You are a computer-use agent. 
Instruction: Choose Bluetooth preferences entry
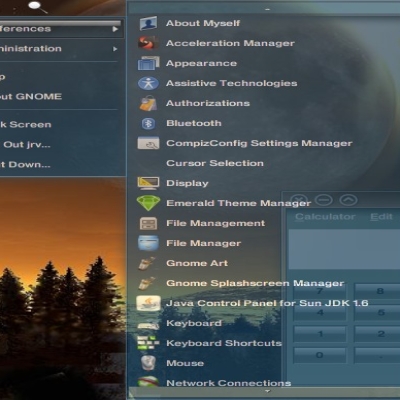(x=194, y=123)
